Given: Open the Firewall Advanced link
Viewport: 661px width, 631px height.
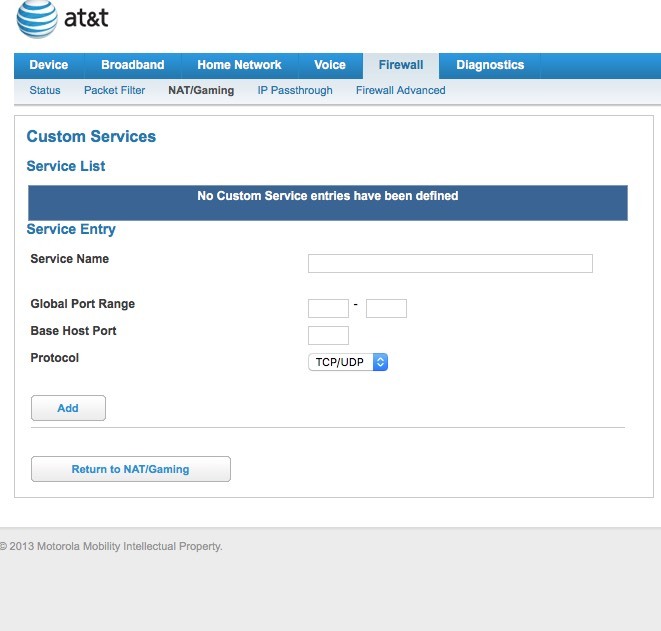Looking at the screenshot, I should (x=400, y=90).
